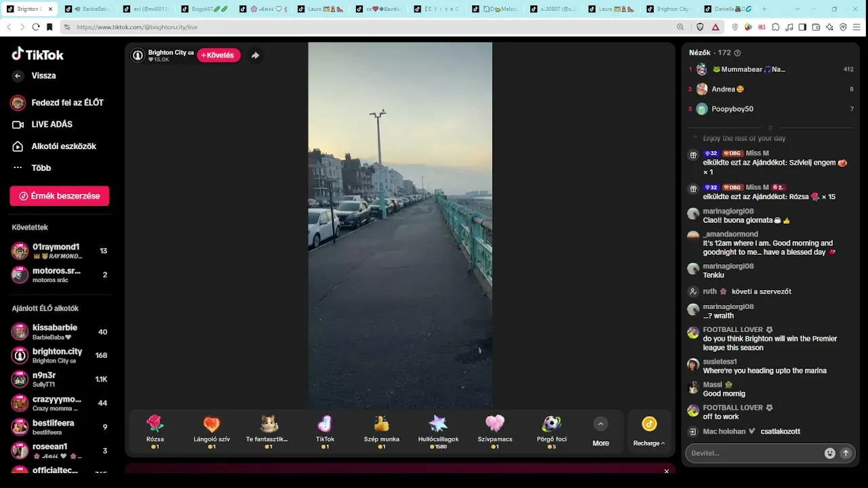Click Massi username in chat
Viewport: 868px width, 488px height.
713,385
